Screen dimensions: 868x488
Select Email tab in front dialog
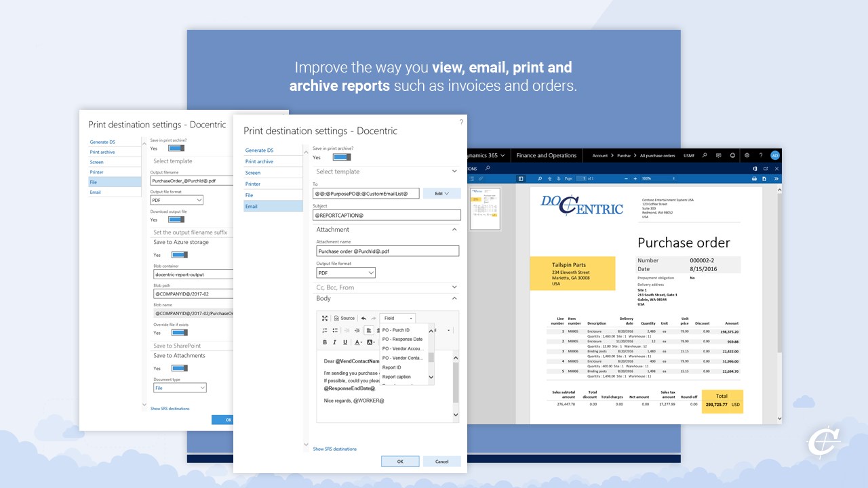point(273,206)
